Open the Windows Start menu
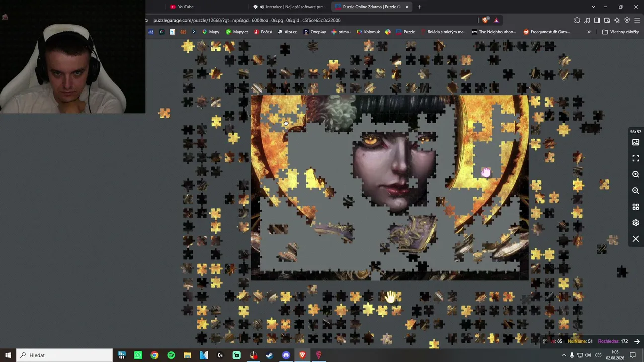This screenshot has width=644, height=362. 8,355
